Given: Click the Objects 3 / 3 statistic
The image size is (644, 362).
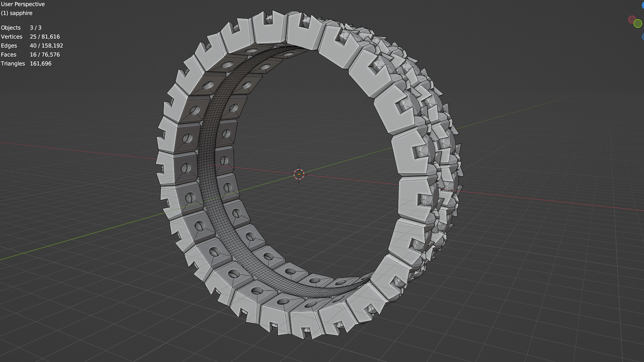Looking at the screenshot, I should (21, 28).
